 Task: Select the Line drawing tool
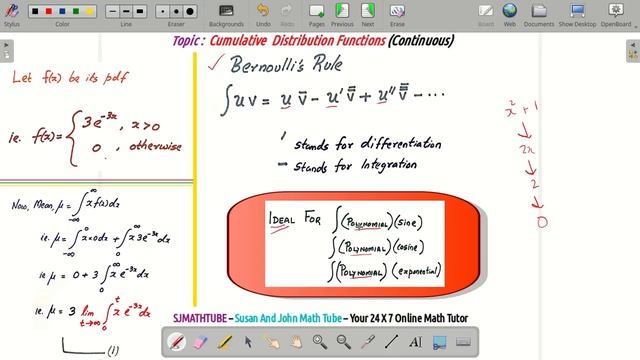391,342
